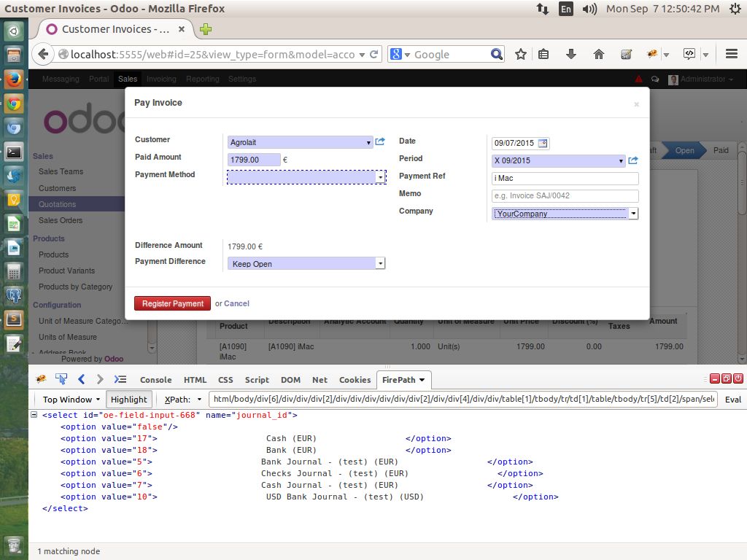The image size is (747, 560).
Task: Click the Paid Amount field showing 1799.00
Action: [x=254, y=160]
